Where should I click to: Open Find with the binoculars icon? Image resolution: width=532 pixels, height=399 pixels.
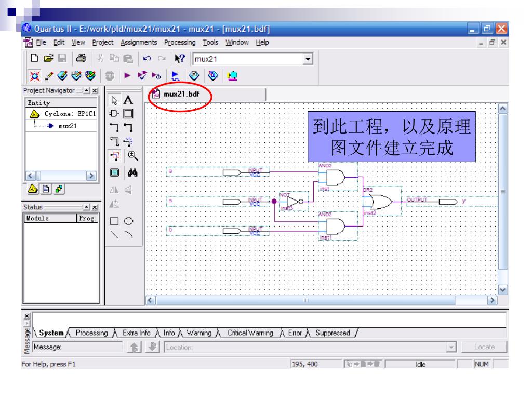click(x=132, y=172)
